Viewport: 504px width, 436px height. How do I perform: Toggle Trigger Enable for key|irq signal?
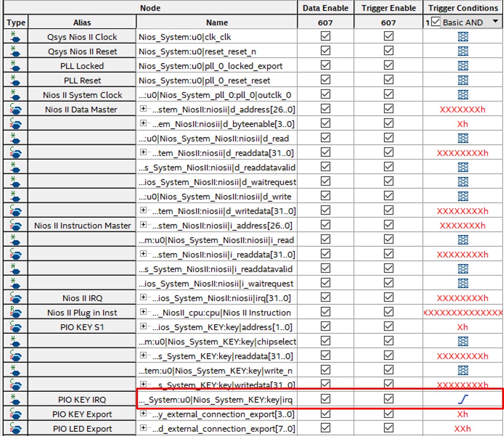pos(389,399)
